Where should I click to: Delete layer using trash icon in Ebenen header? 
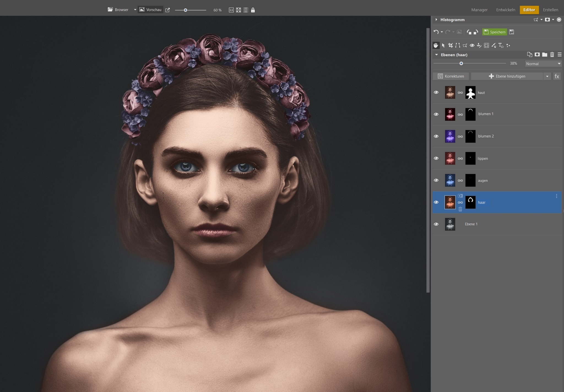(552, 55)
